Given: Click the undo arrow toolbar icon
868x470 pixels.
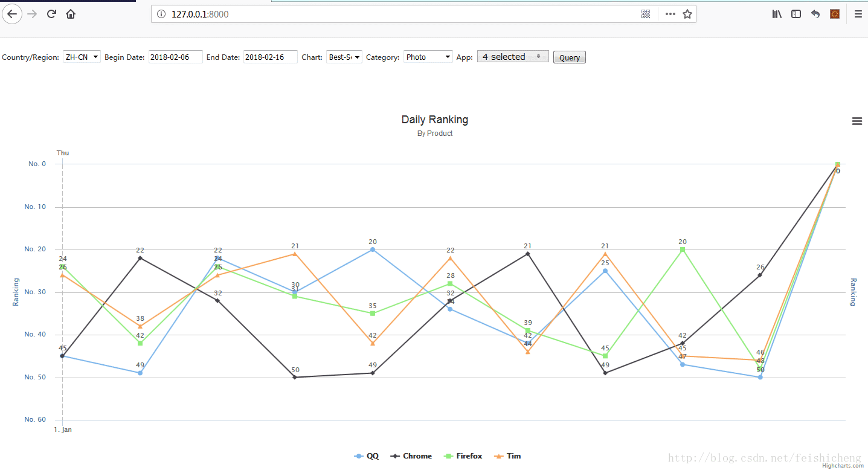Looking at the screenshot, I should click(x=815, y=14).
